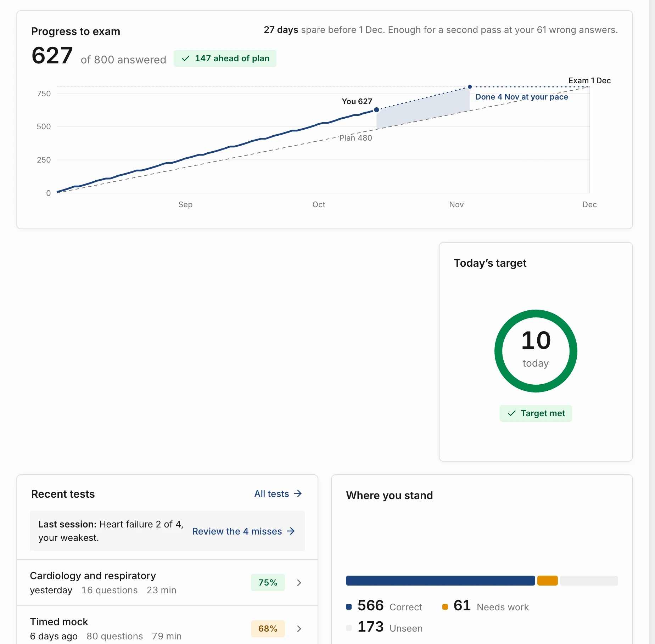
Task: Click the Plan 480 chart label
Action: pos(356,138)
